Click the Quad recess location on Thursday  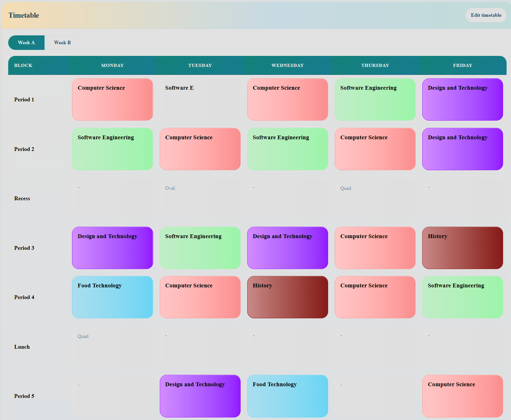pos(346,188)
